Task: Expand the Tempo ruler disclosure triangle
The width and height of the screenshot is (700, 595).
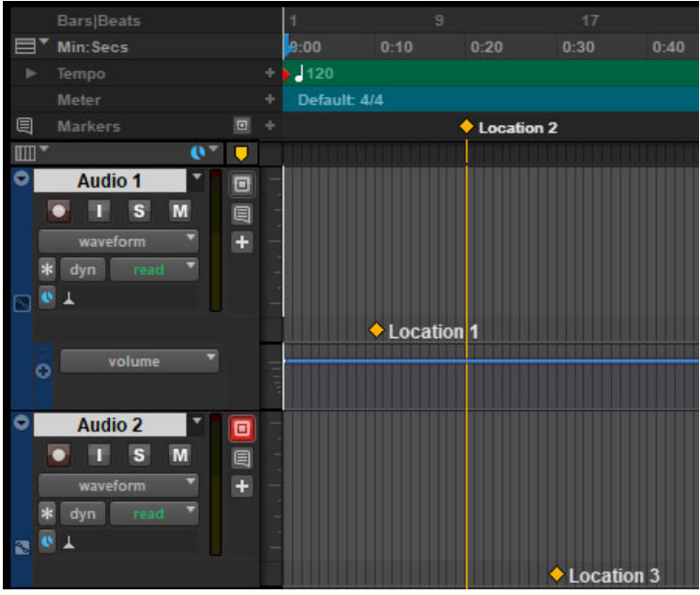Action: tap(31, 73)
